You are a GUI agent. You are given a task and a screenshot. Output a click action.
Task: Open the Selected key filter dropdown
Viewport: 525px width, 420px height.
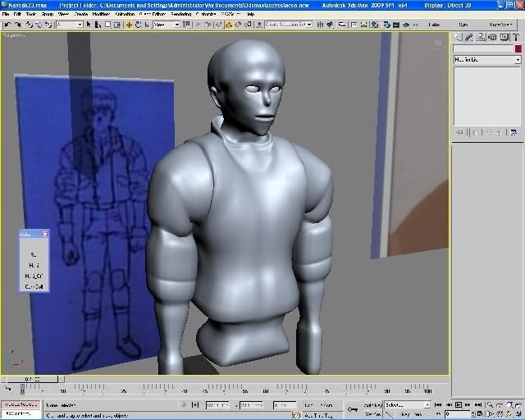tap(408, 404)
